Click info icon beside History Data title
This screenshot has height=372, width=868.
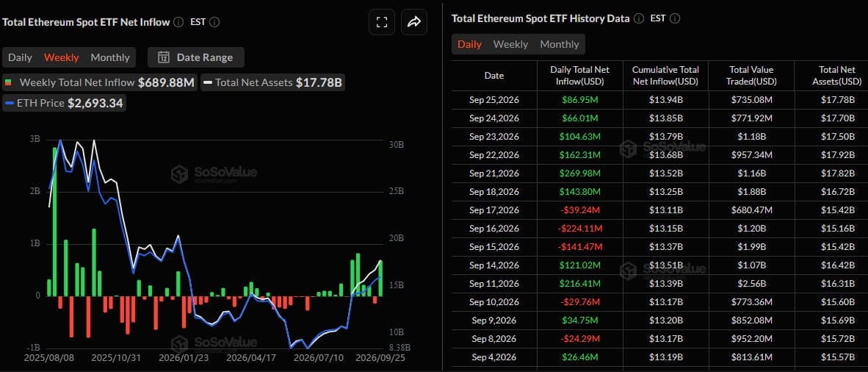639,18
